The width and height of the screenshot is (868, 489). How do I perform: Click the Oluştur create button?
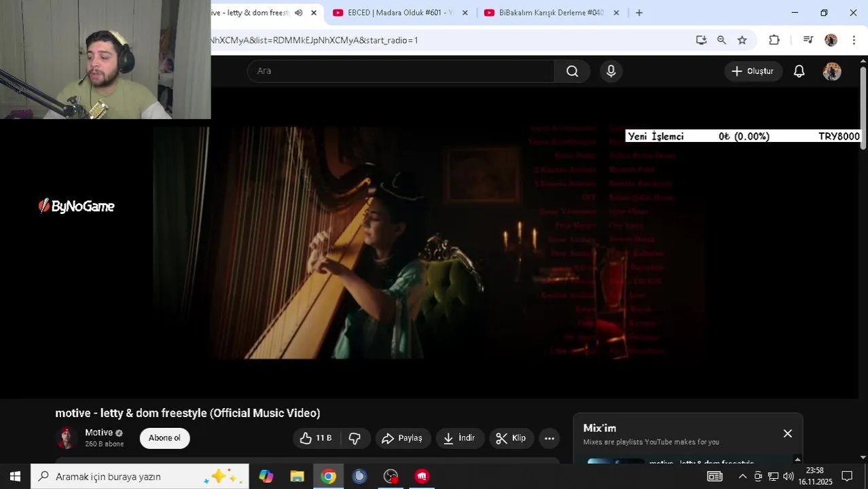point(753,71)
